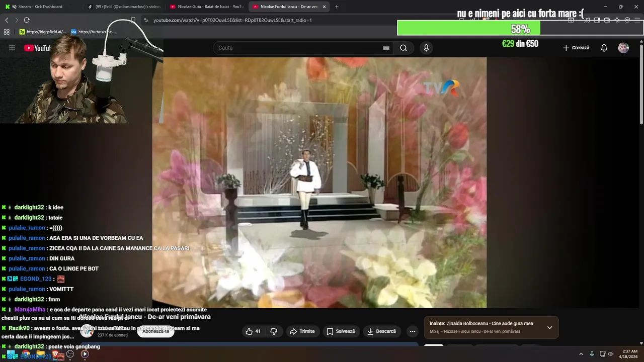Expand the upcoming video queue panel
The height and width of the screenshot is (362, 644).
549,327
